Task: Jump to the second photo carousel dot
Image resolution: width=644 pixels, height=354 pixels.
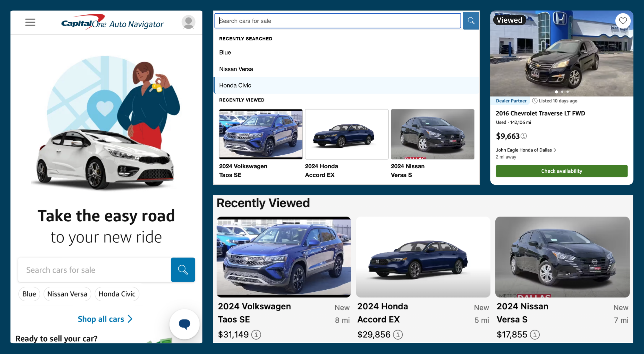Action: point(562,92)
